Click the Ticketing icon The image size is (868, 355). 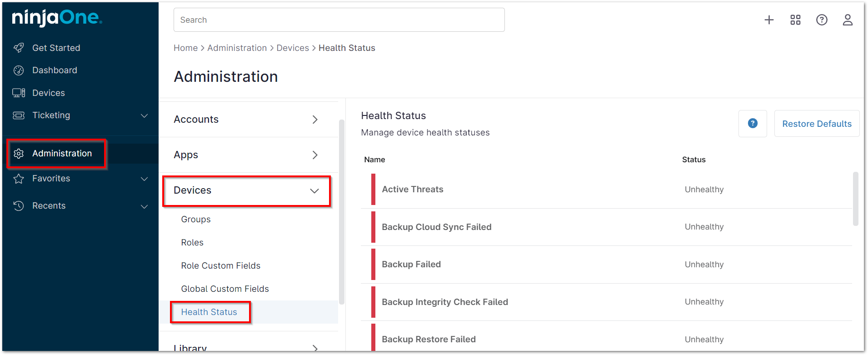18,115
